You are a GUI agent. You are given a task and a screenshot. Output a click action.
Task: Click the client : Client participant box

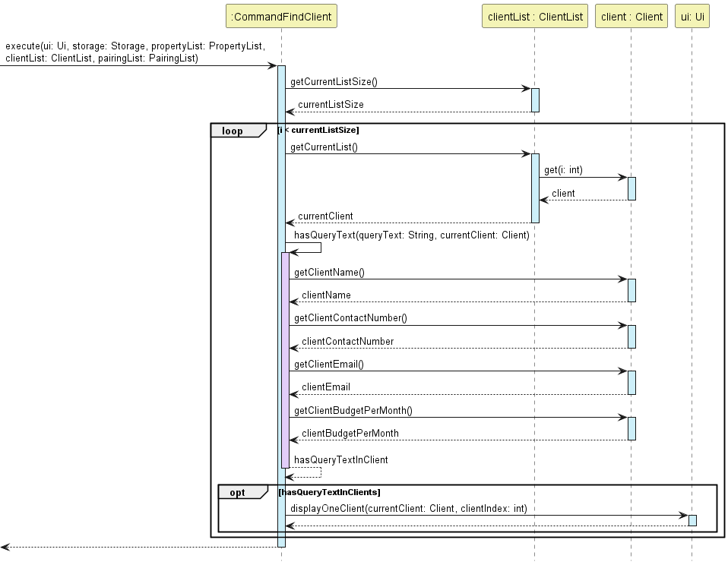pyautogui.click(x=631, y=16)
